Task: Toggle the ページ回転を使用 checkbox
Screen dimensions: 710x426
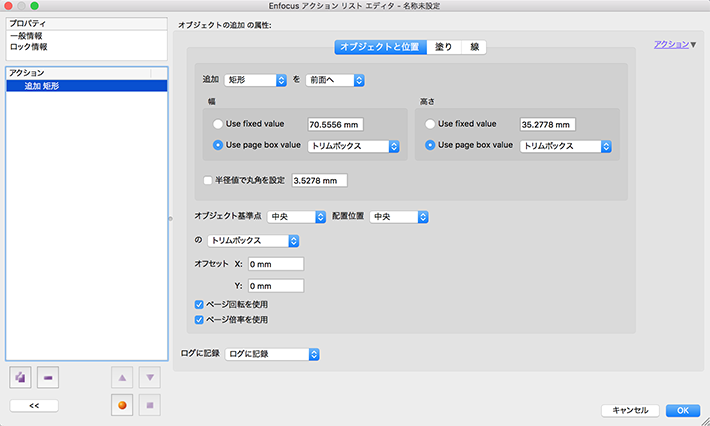Action: point(200,304)
